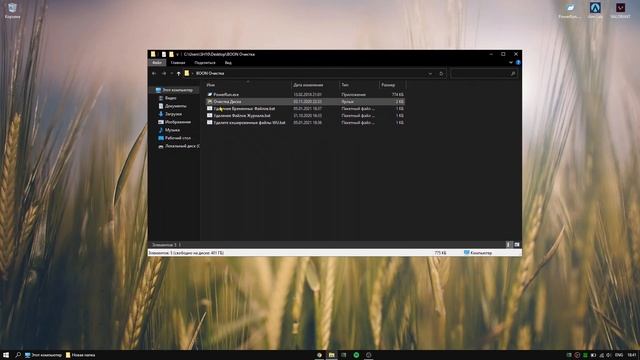Screen dimensions: 640x360
Task: Click the title bar folder icon
Action: click(153, 54)
